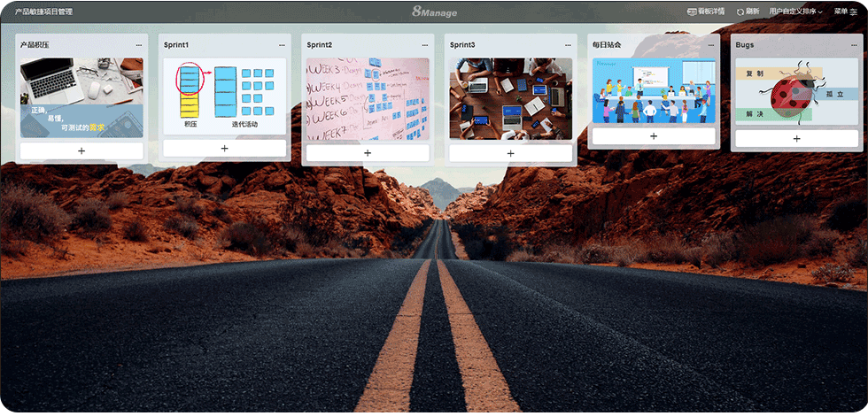
Task: Open the 菜单 menu
Action: tap(846, 12)
